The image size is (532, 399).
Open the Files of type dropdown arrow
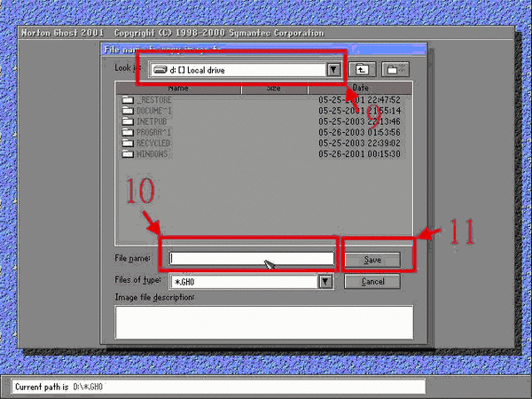click(x=325, y=281)
